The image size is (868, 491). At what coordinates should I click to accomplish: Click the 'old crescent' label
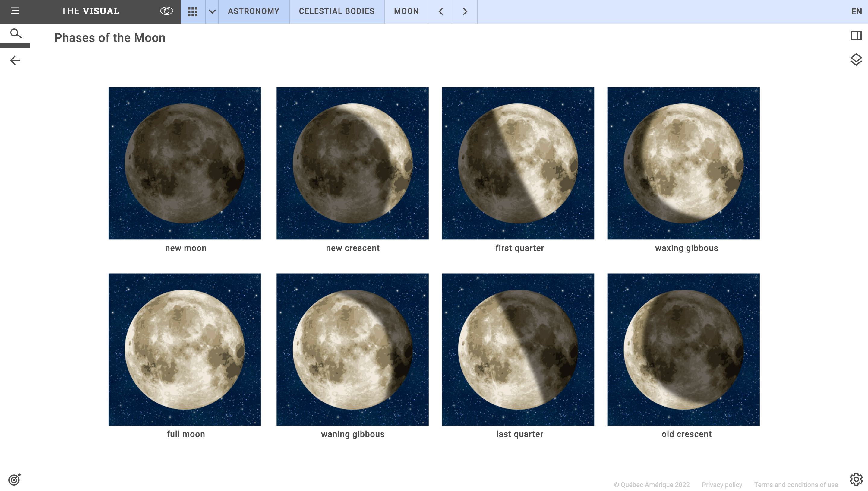(x=686, y=434)
